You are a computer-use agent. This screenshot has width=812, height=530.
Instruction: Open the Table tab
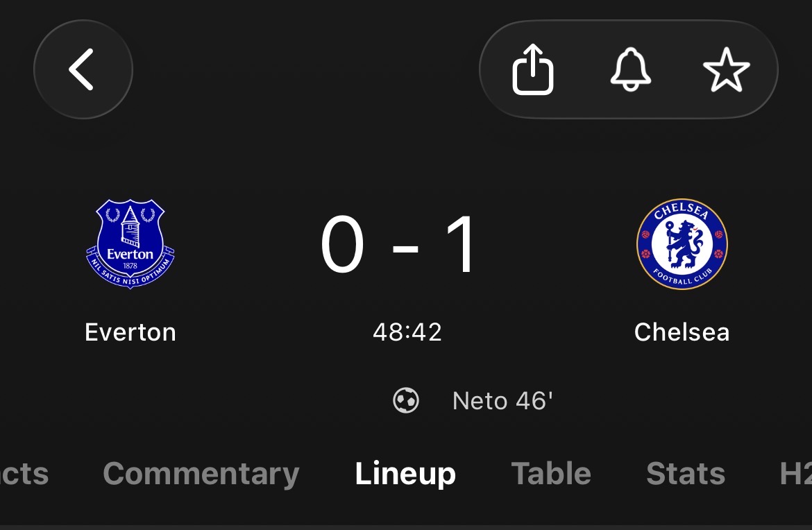pyautogui.click(x=551, y=474)
